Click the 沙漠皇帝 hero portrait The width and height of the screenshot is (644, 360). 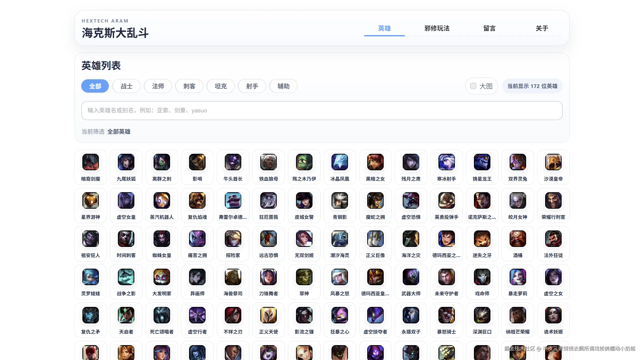click(553, 162)
